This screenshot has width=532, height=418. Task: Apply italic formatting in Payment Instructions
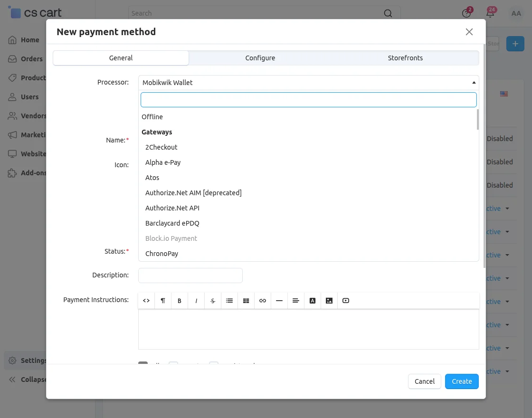196,301
